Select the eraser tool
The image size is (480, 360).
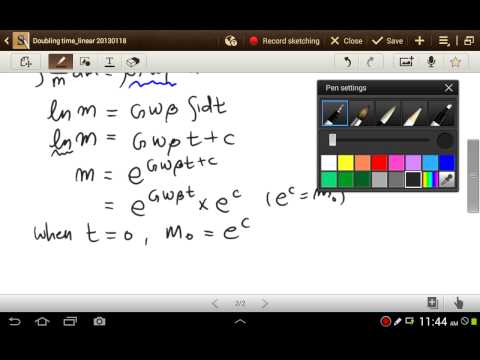coord(132,62)
